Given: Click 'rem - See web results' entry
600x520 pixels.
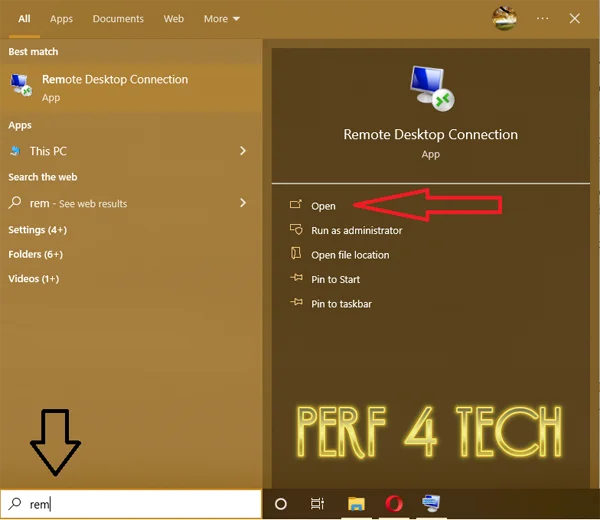Looking at the screenshot, I should click(78, 203).
